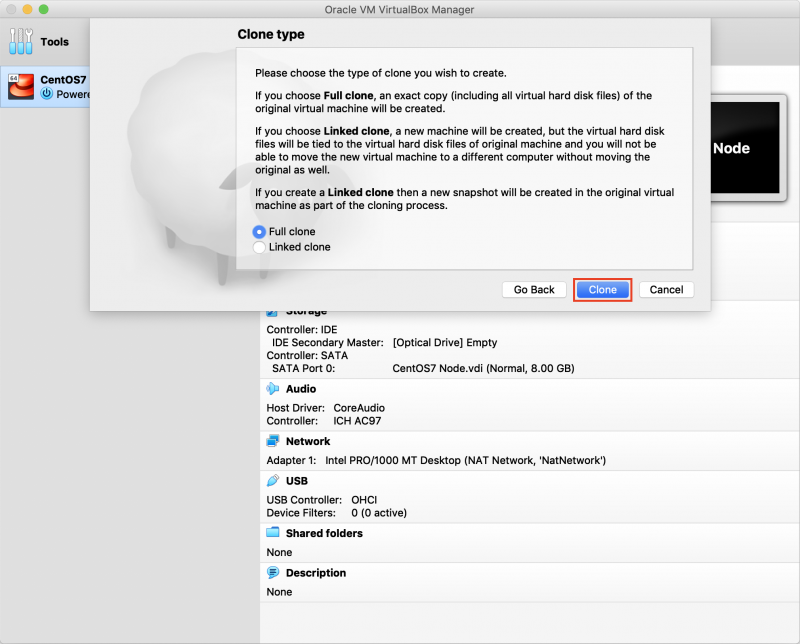This screenshot has height=644, width=800.
Task: Open the USB section header
Action: pyautogui.click(x=297, y=481)
